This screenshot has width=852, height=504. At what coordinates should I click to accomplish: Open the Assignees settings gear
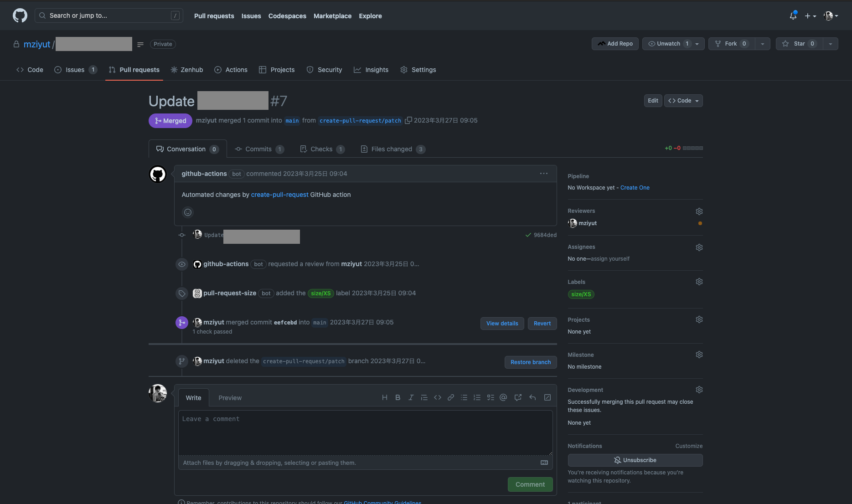coord(699,247)
